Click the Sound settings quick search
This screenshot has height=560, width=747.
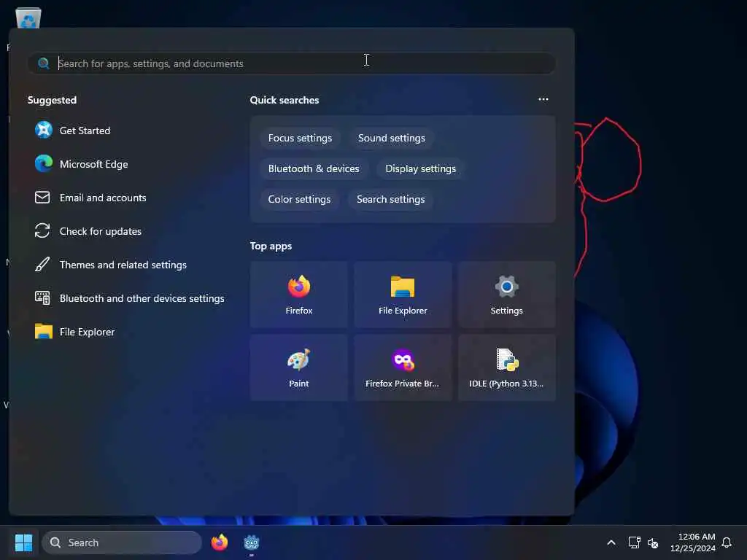(392, 138)
